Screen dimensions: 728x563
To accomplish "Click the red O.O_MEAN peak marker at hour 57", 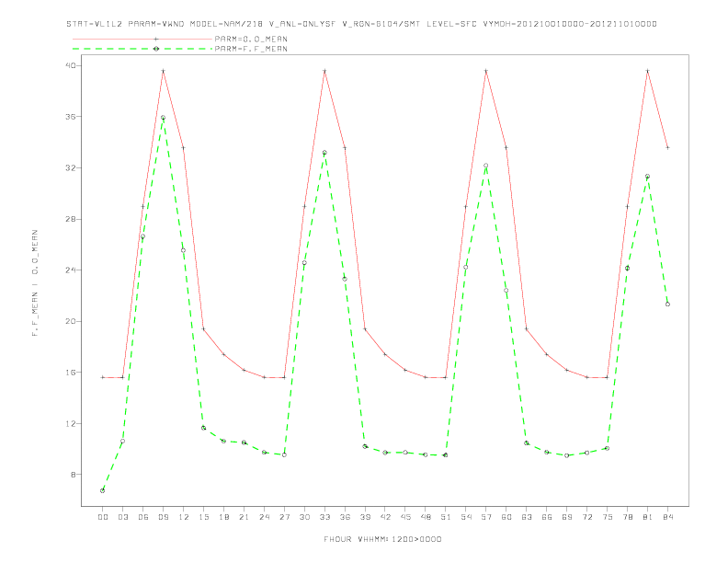I will 486,71.
